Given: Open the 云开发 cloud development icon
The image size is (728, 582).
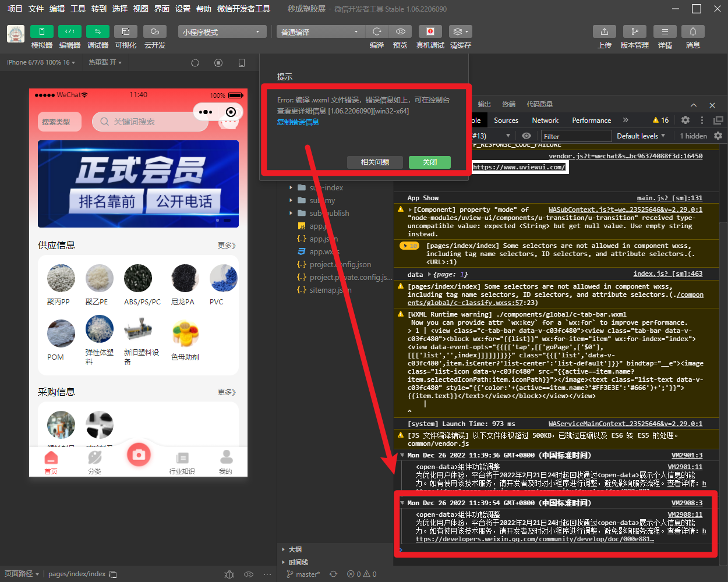Looking at the screenshot, I should (x=155, y=31).
